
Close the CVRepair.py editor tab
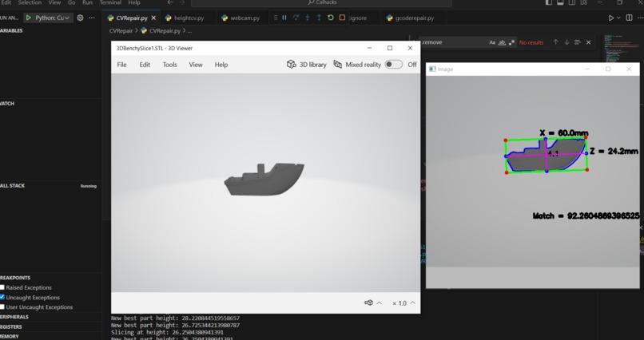153,18
